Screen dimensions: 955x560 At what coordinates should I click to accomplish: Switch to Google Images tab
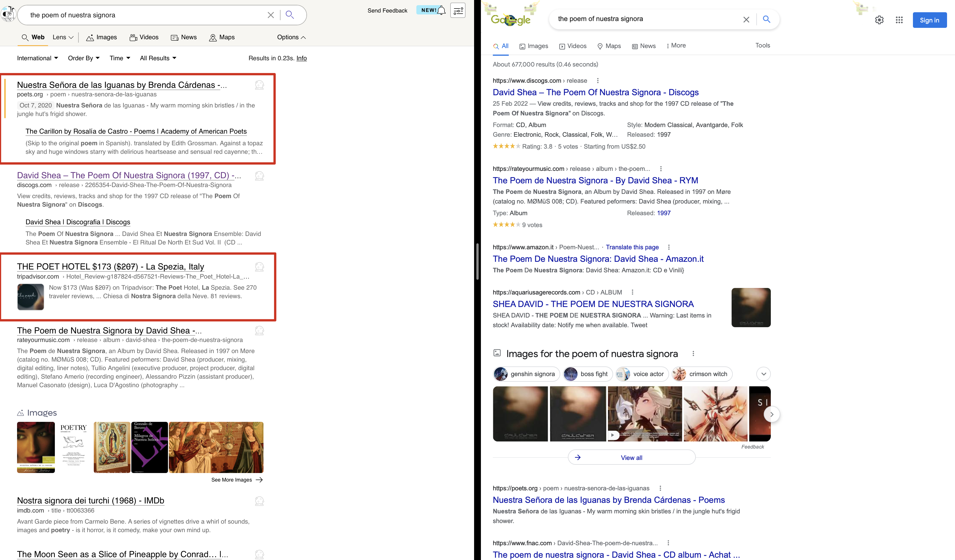tap(533, 46)
